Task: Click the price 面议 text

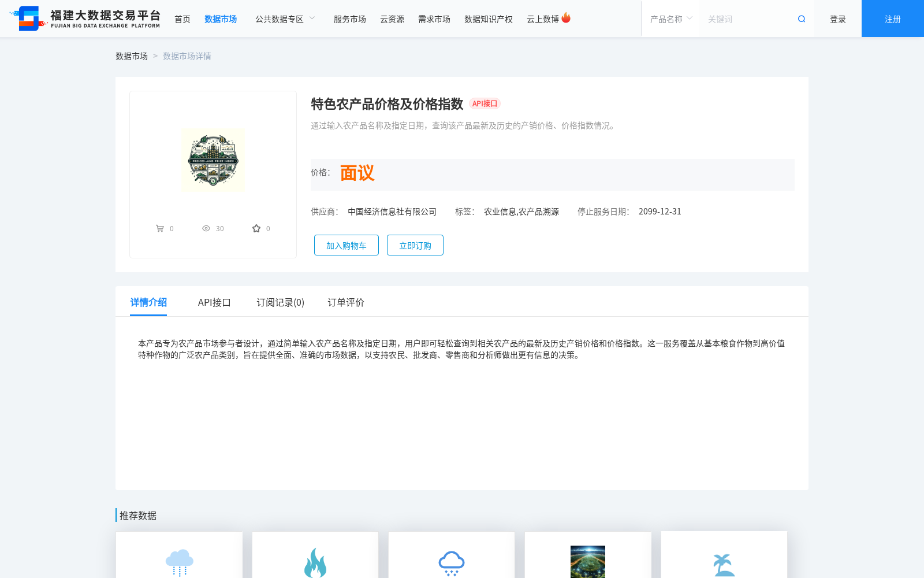Action: tap(357, 173)
